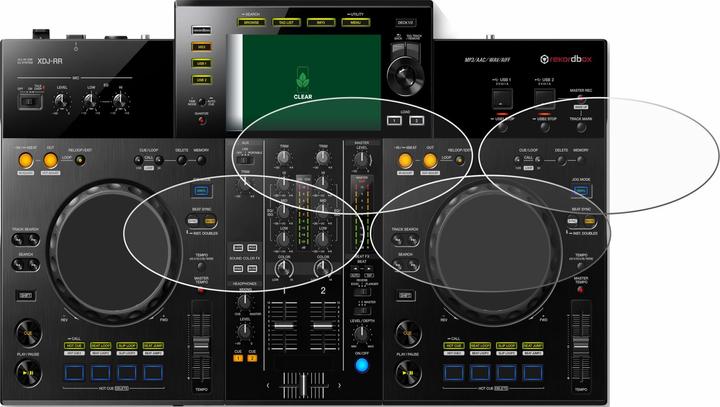Image resolution: width=720 pixels, height=407 pixels.
Task: Click the BEAT FX LEVEL/DEPTH knob
Action: tap(362, 334)
